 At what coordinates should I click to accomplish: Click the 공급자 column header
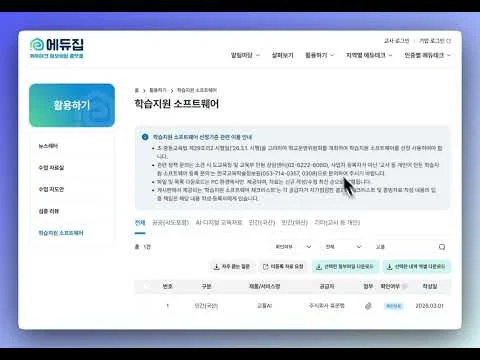[327, 286]
